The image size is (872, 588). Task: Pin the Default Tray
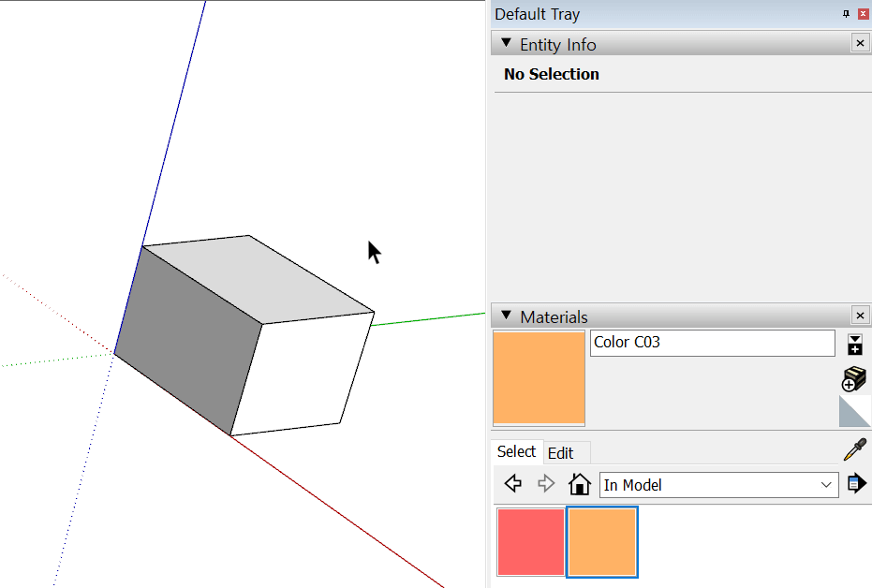click(x=847, y=14)
